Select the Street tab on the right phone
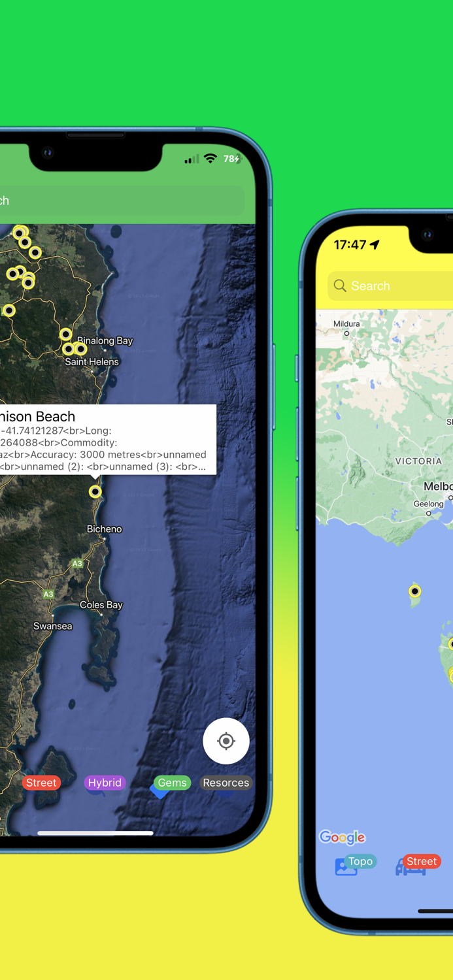 [422, 862]
